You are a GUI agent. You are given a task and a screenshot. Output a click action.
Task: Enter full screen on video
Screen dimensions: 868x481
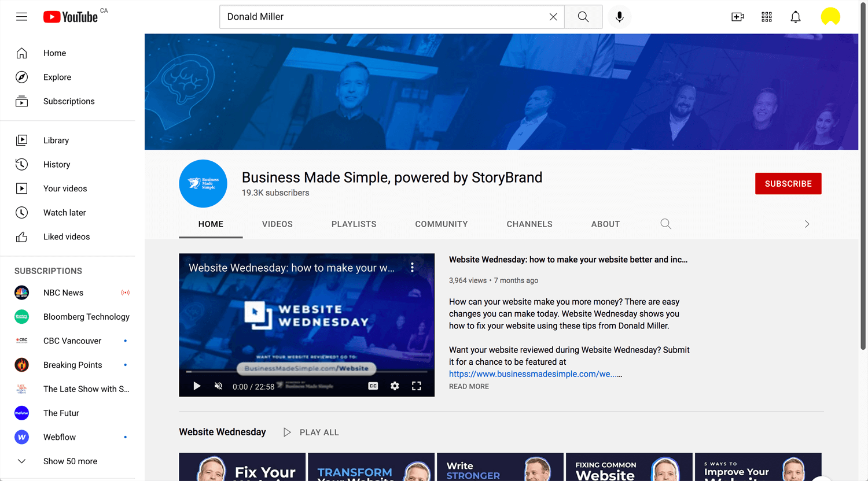tap(417, 386)
